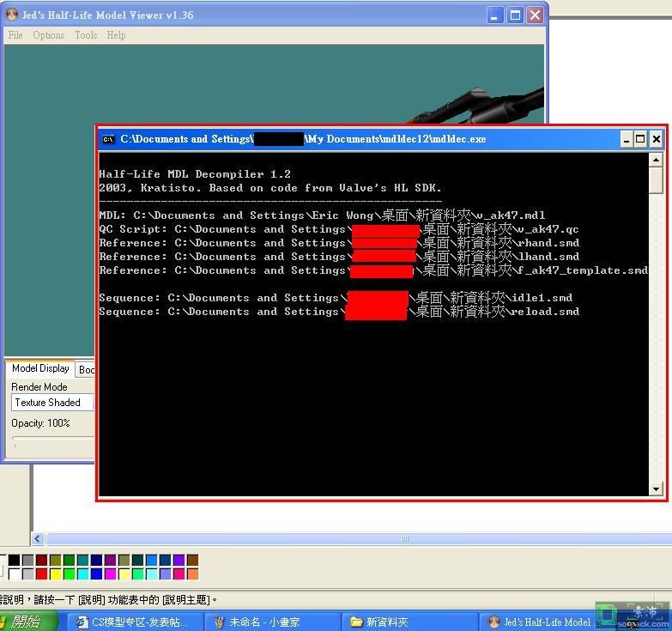The image size is (672, 631).
Task: Pick the white color swatch
Action: coord(14,573)
